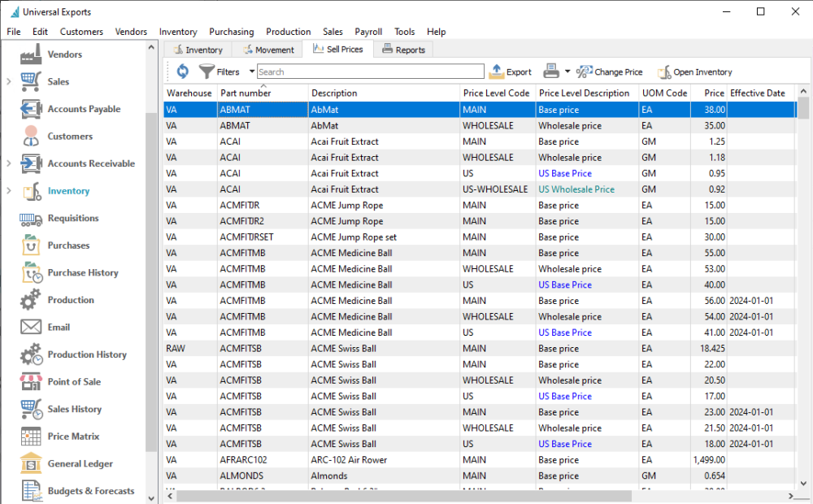Click the printer icon in the toolbar
This screenshot has height=504, width=813.
click(551, 72)
